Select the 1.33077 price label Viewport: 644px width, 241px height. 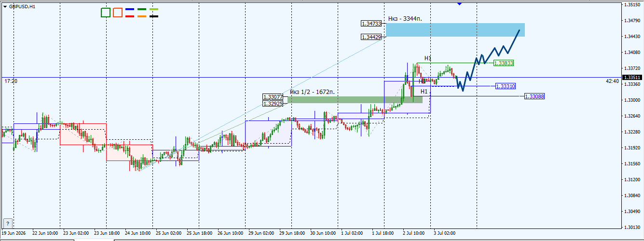pyautogui.click(x=274, y=97)
